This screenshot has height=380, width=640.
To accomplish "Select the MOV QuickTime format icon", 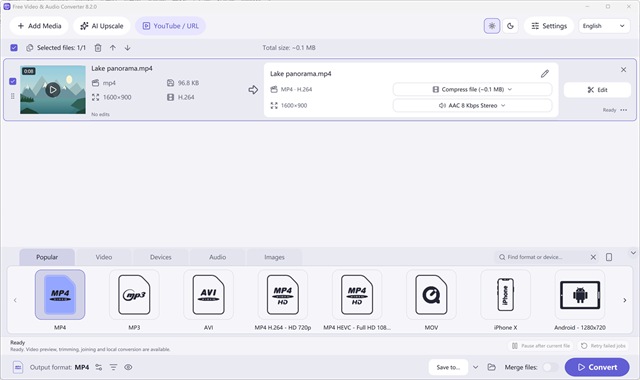I will pos(431,295).
